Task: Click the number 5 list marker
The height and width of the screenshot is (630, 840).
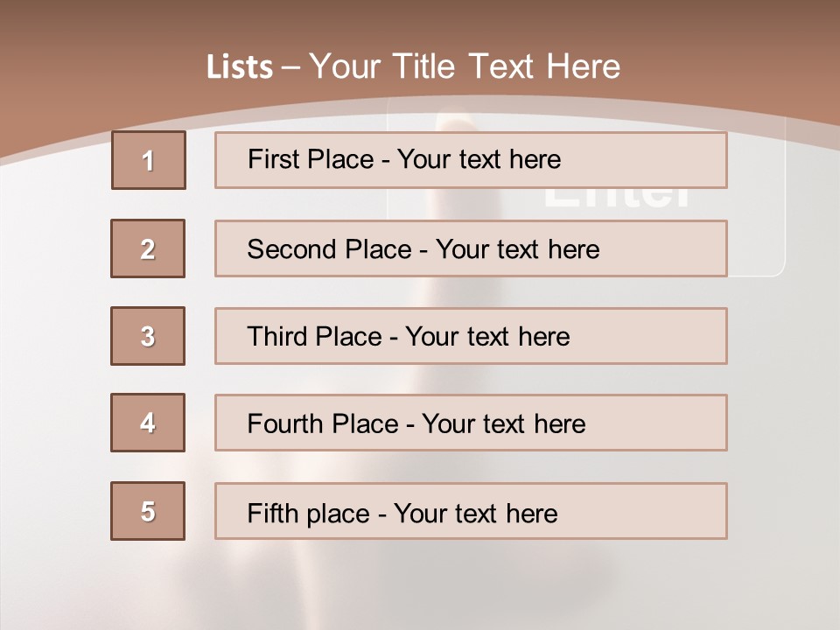Action: point(148,511)
